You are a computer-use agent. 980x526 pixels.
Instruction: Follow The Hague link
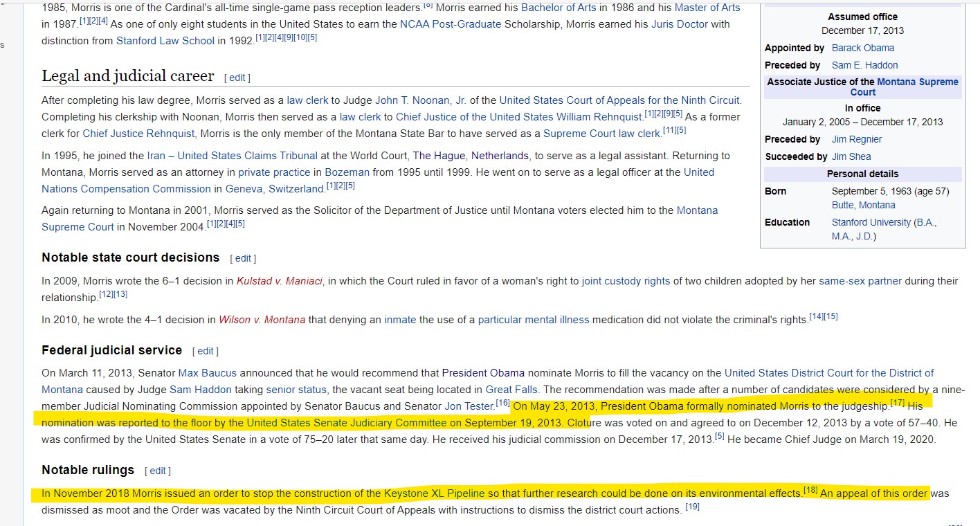pos(438,155)
